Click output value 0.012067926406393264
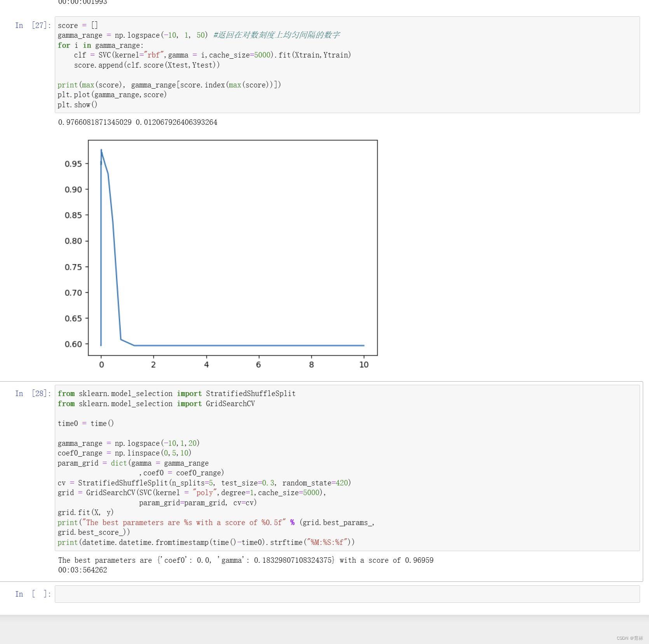 (176, 122)
